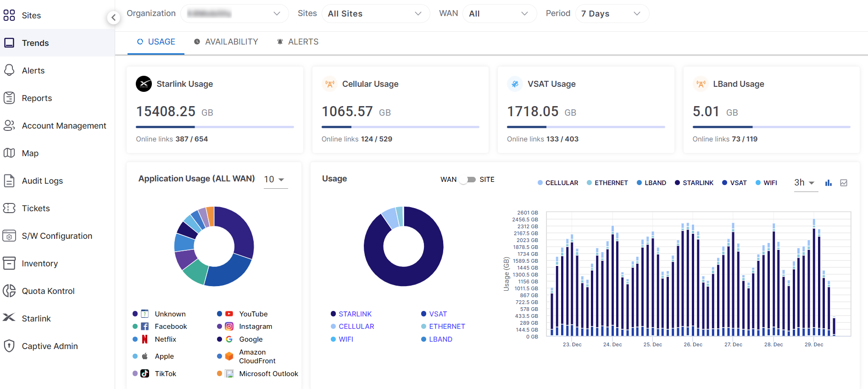Switch to bar chart view icon
Screen dimensions: 868x389
tap(828, 183)
